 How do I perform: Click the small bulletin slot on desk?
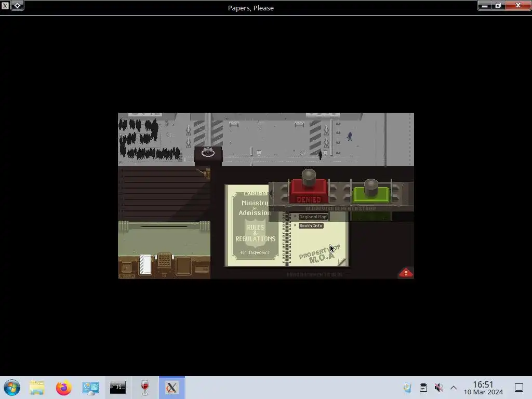[202, 270]
